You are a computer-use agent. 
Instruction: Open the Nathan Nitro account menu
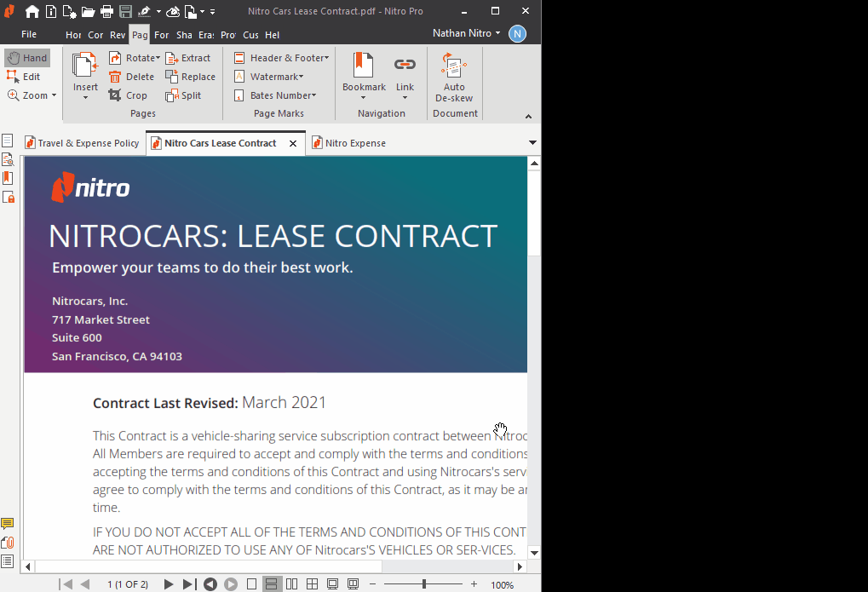coord(465,32)
